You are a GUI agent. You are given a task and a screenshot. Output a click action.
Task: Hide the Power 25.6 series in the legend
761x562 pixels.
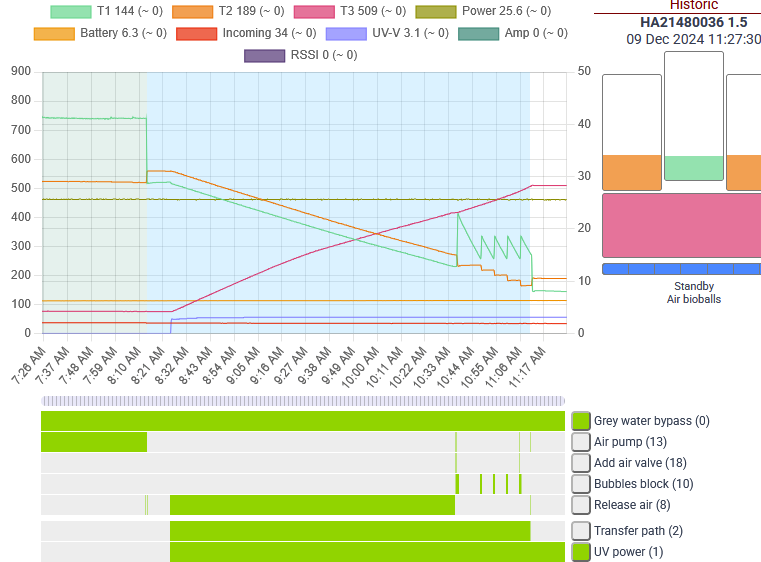(436, 12)
